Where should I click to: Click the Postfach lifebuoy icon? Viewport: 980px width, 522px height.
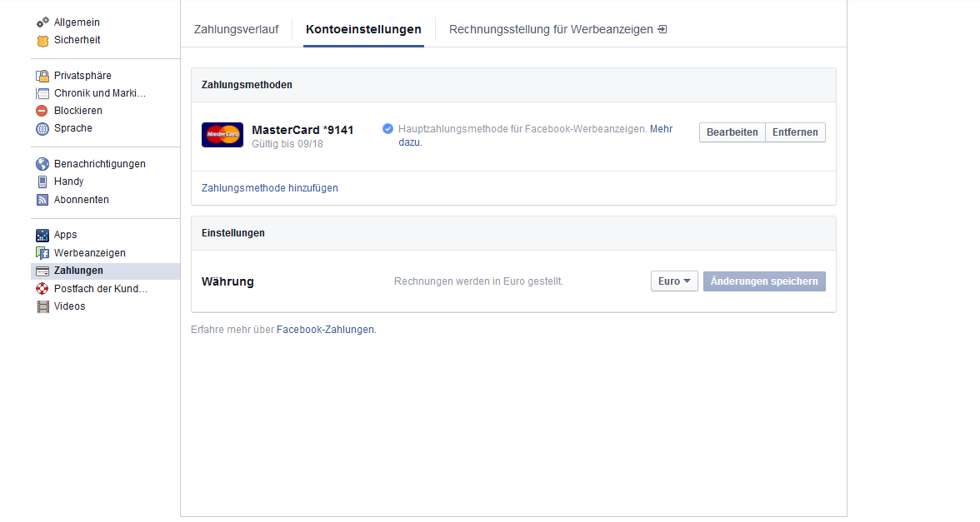point(42,288)
